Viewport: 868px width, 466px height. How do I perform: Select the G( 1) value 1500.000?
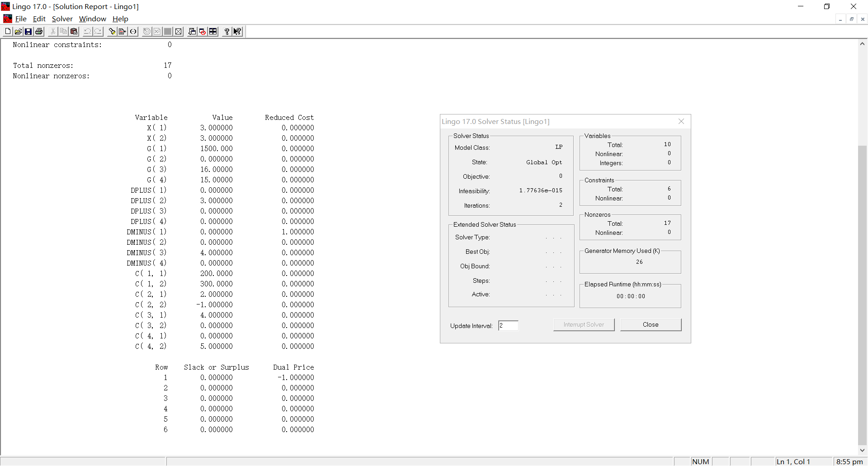click(217, 149)
